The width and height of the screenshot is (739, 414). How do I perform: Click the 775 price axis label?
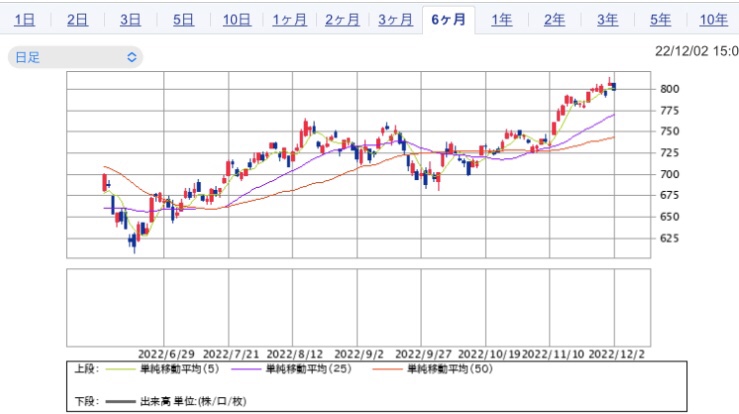coord(669,111)
